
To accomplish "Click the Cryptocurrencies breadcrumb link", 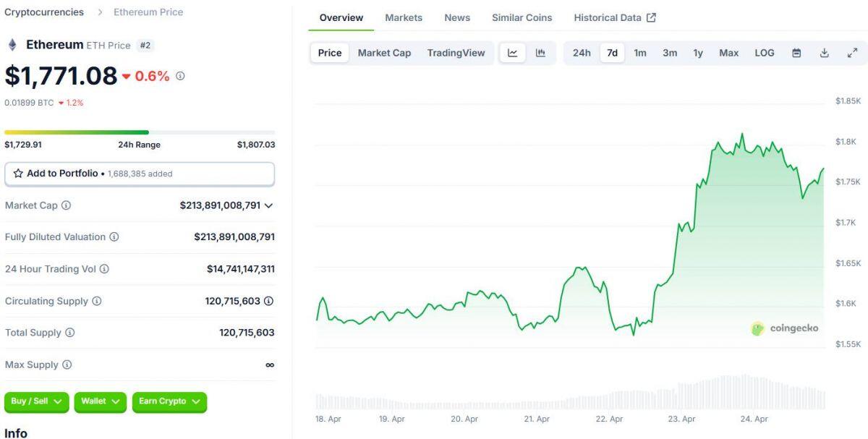I will pos(43,12).
